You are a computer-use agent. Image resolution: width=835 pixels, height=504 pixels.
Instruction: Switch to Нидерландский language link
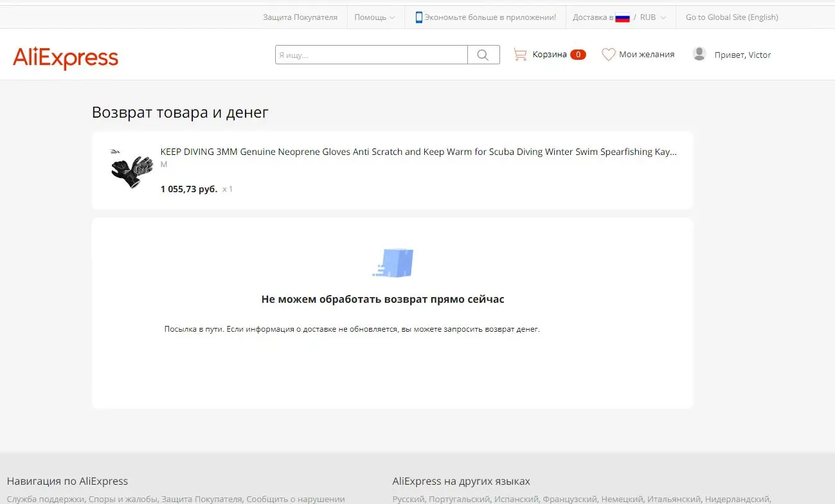(x=737, y=499)
